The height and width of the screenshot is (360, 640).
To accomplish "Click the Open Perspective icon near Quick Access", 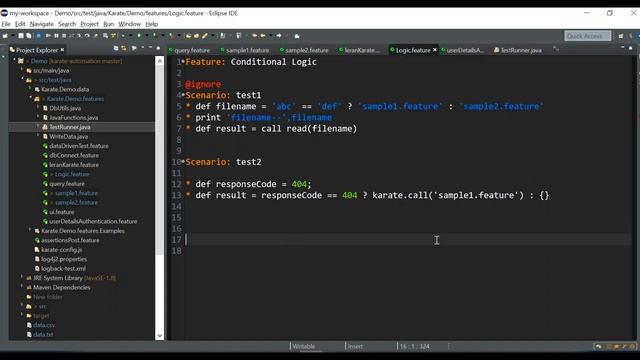I will 621,36.
